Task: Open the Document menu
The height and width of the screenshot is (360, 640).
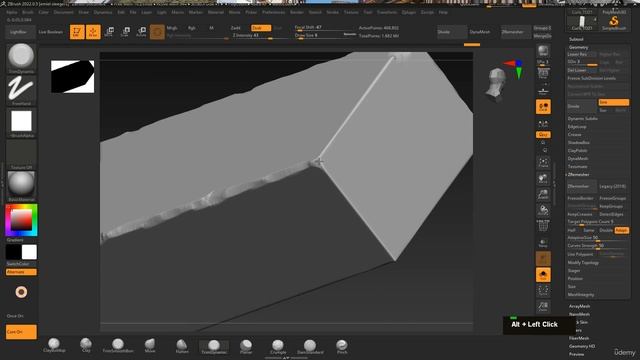Action: [64, 12]
